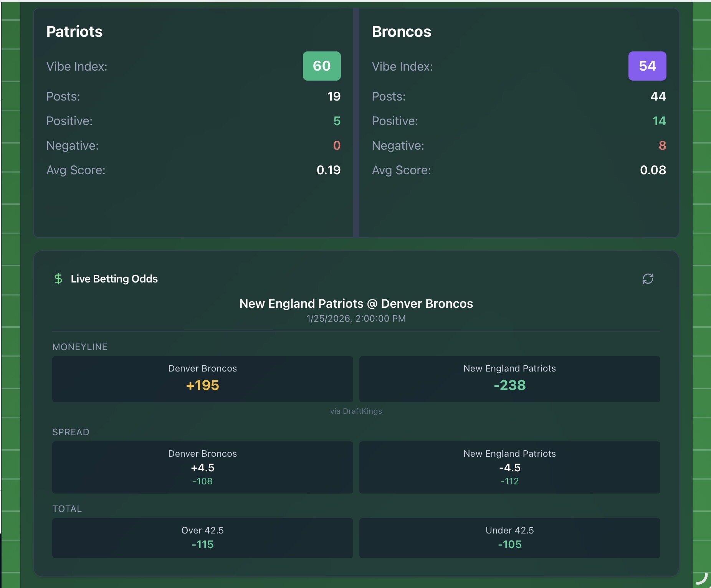The width and height of the screenshot is (711, 588).
Task: Click the via DraftKings attribution
Action: 356,411
